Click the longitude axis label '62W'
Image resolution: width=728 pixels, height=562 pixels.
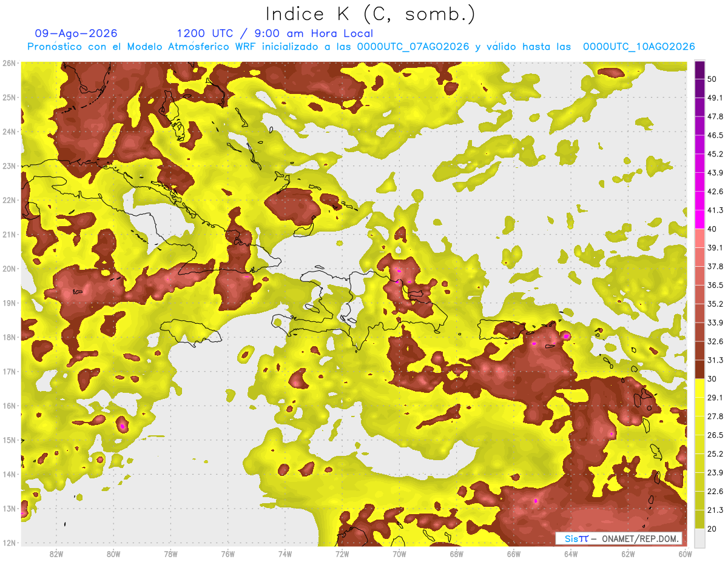tap(628, 554)
